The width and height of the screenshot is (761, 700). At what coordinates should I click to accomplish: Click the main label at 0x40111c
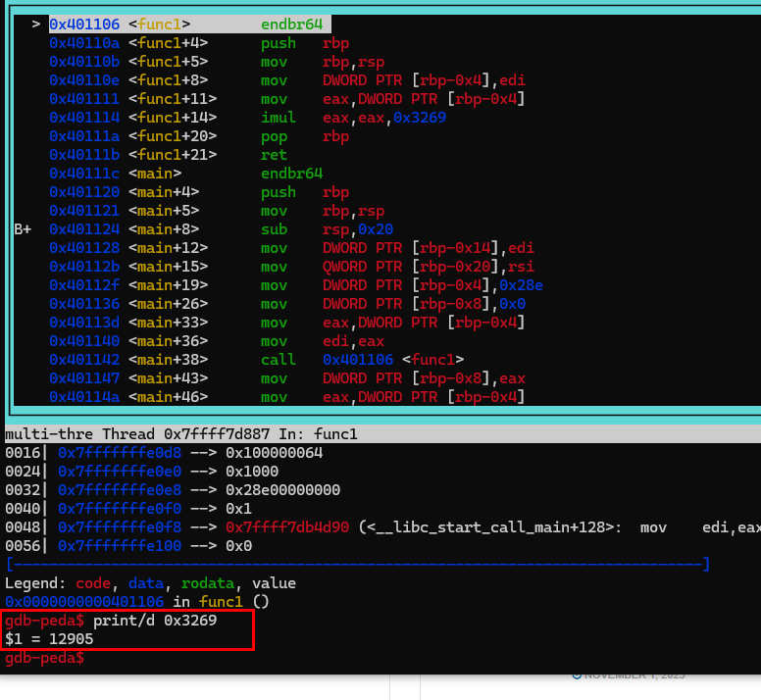click(155, 174)
